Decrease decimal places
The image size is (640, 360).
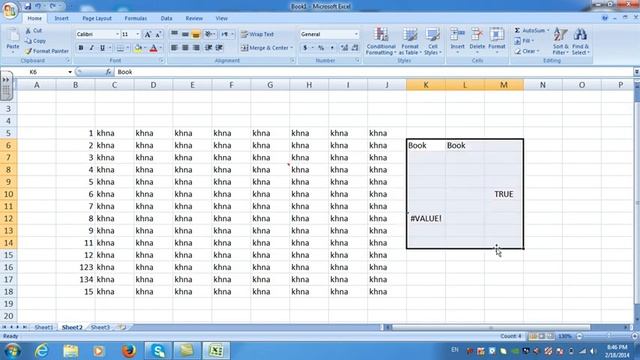coord(355,48)
